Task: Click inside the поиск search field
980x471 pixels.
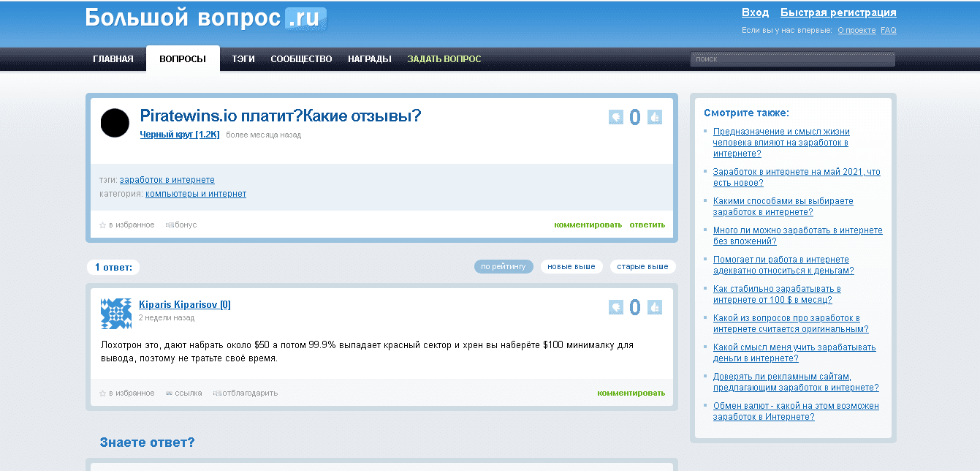Action: point(792,59)
